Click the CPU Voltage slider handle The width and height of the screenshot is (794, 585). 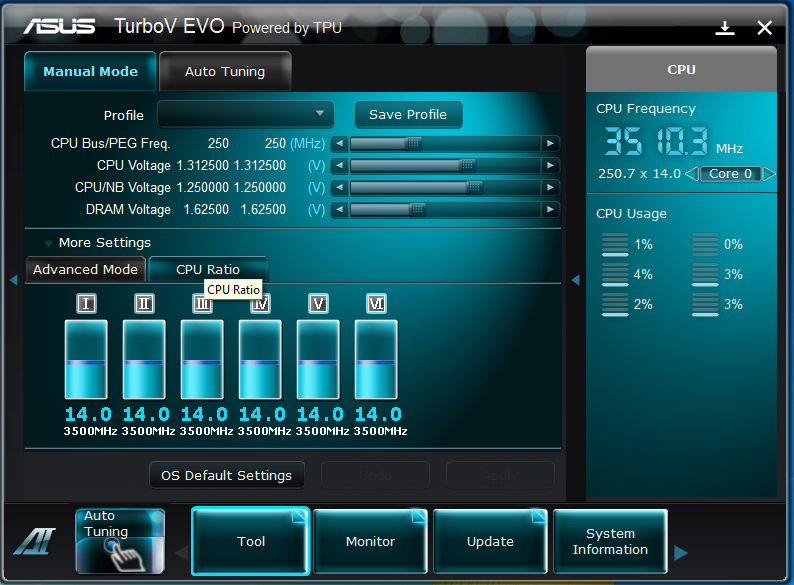coord(467,166)
